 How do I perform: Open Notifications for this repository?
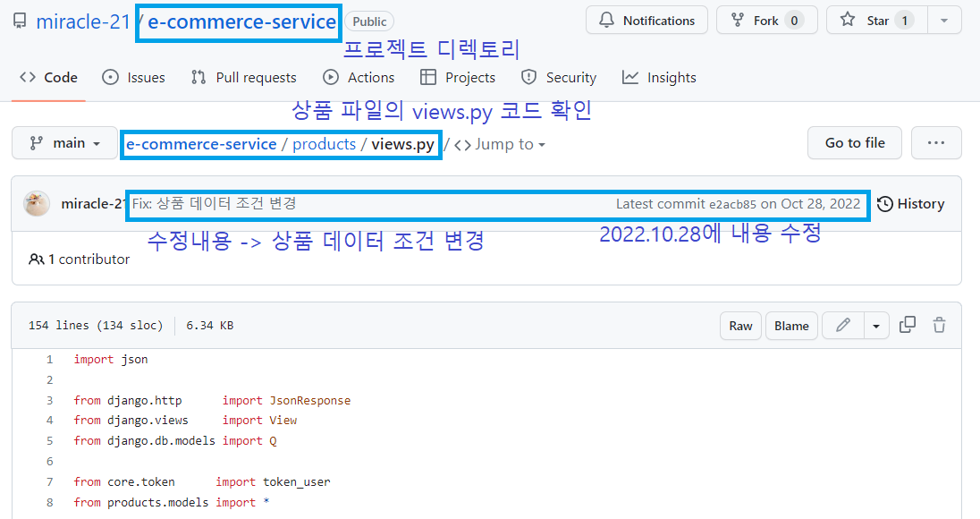646,21
